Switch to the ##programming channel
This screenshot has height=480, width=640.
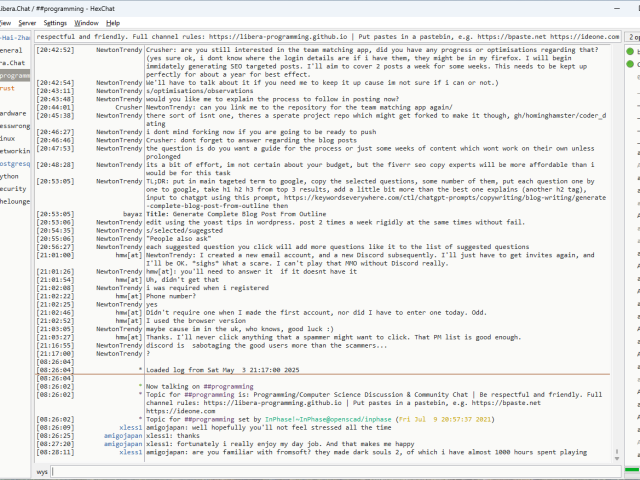click(14, 75)
